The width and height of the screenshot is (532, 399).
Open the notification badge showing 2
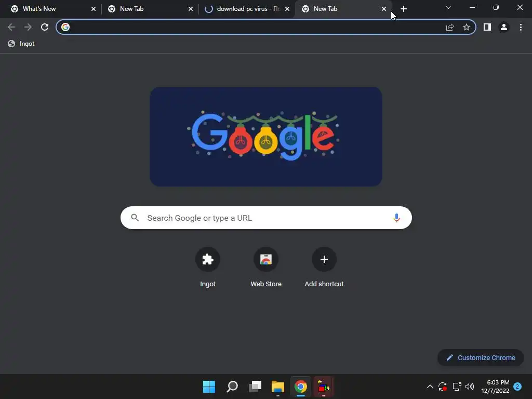(517, 387)
